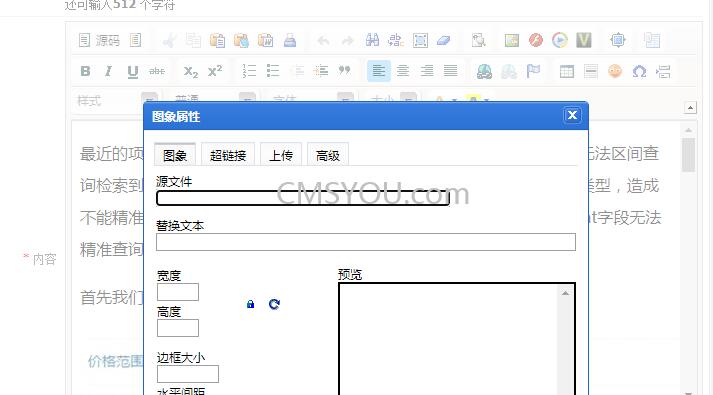The width and height of the screenshot is (713, 395).
Task: Toggle the lock aspect ratio icon
Action: 250,304
